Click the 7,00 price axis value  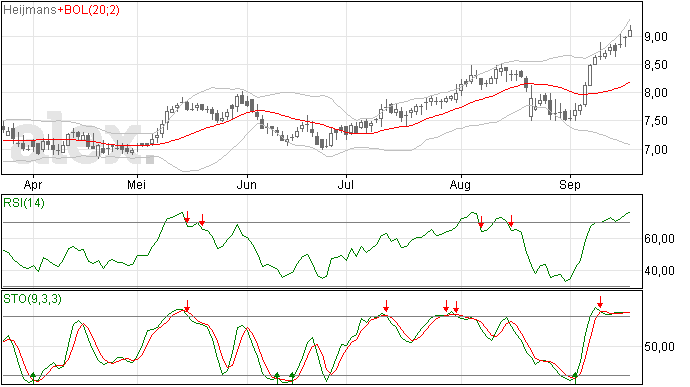pyautogui.click(x=656, y=150)
